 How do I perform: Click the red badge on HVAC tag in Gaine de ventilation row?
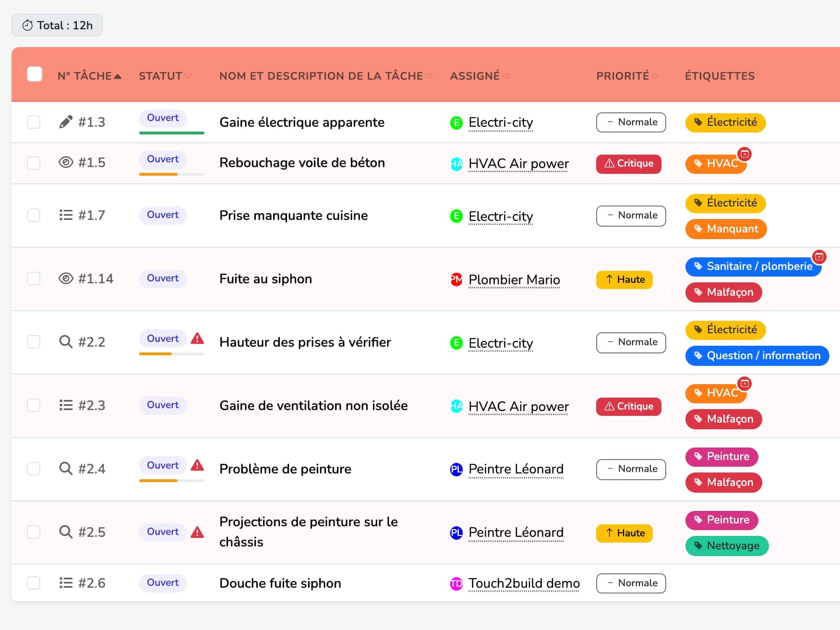point(744,384)
